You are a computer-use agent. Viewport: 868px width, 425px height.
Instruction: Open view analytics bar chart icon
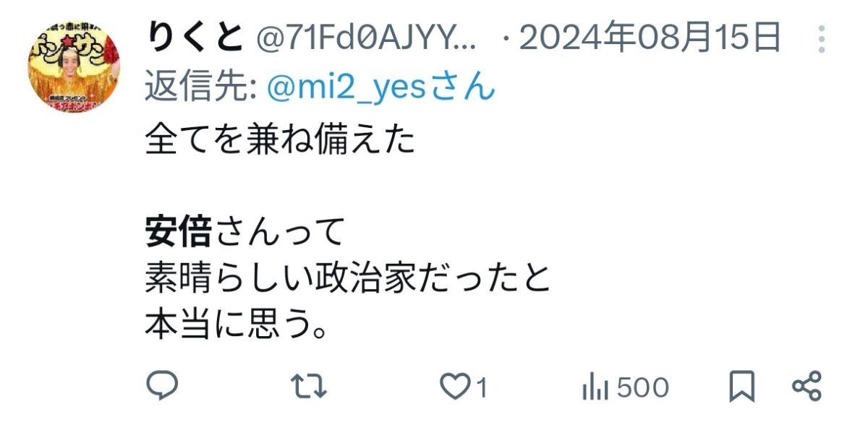[x=594, y=388]
